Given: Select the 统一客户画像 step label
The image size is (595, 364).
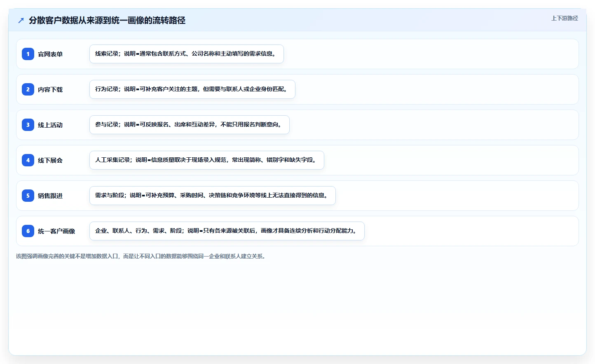Looking at the screenshot, I should pos(56,231).
